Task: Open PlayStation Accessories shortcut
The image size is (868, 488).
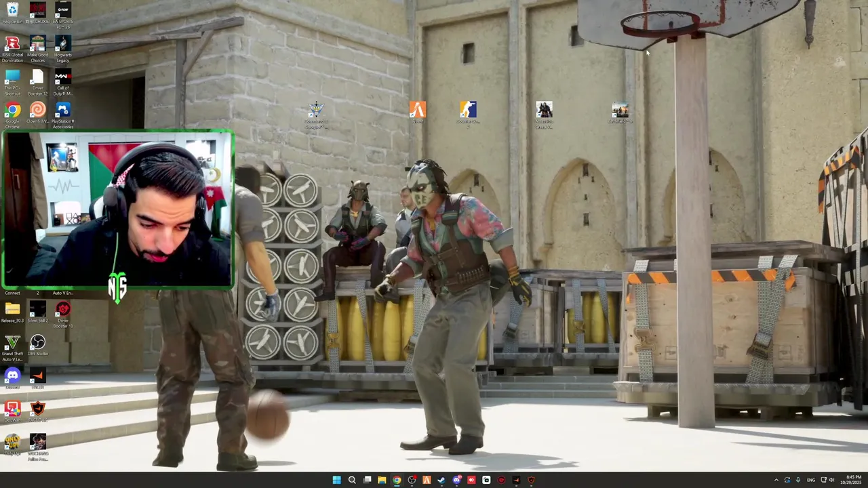Action: point(62,115)
